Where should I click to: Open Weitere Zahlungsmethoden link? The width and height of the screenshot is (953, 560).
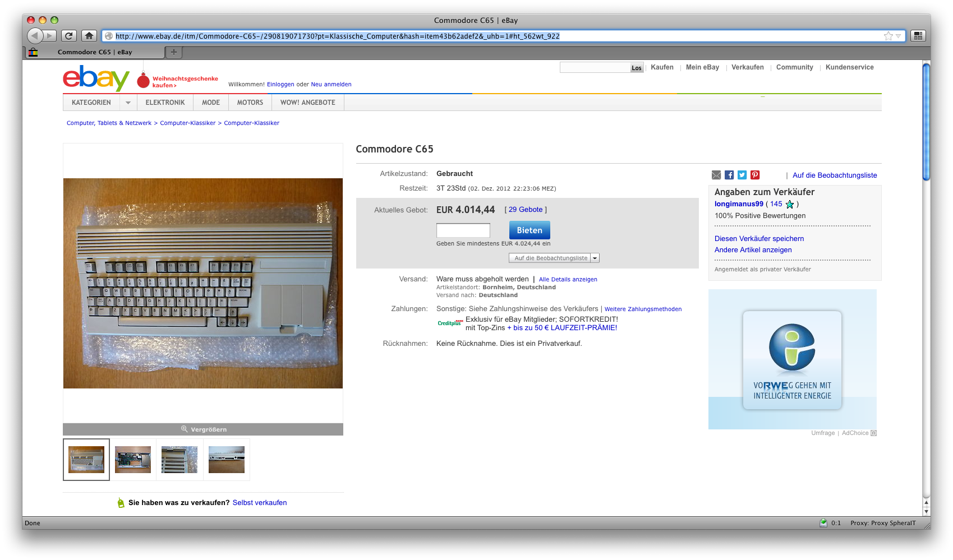point(643,309)
